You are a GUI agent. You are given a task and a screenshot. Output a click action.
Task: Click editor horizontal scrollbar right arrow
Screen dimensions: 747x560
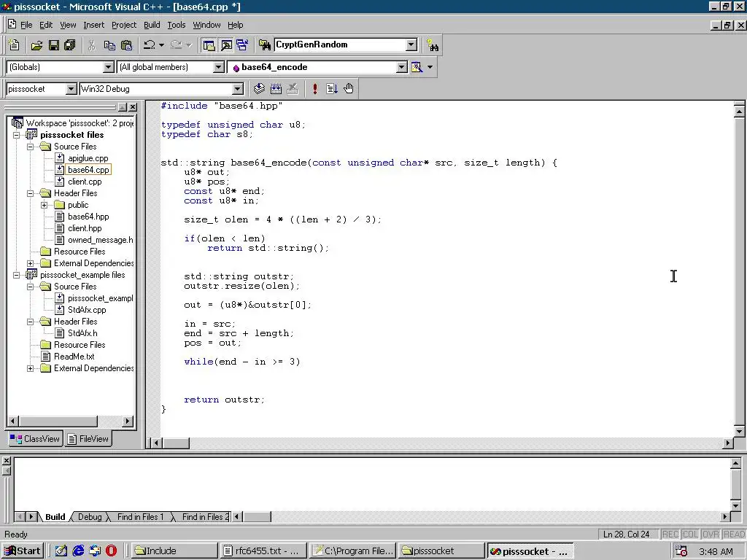coord(727,443)
